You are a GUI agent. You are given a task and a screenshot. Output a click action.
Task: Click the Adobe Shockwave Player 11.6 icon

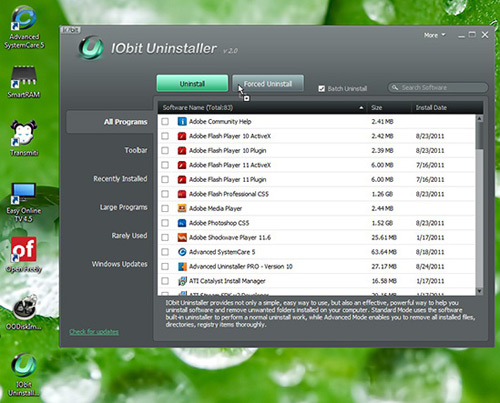click(182, 237)
